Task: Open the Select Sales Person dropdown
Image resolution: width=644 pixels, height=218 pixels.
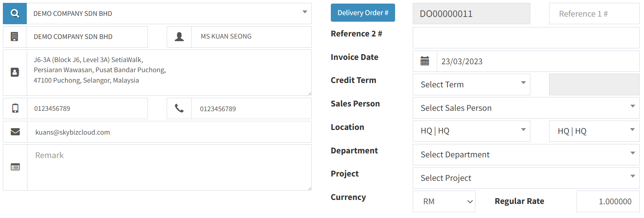Action: click(x=526, y=108)
